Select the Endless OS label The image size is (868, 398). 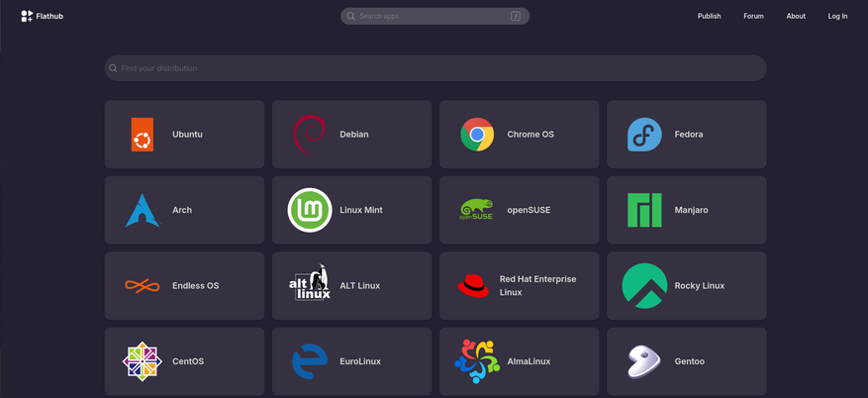(x=195, y=286)
